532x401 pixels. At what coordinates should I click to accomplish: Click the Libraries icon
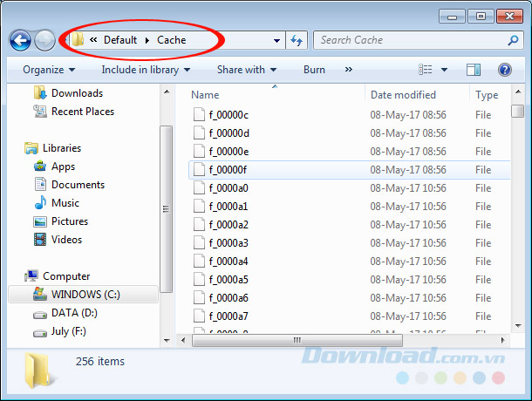31,148
